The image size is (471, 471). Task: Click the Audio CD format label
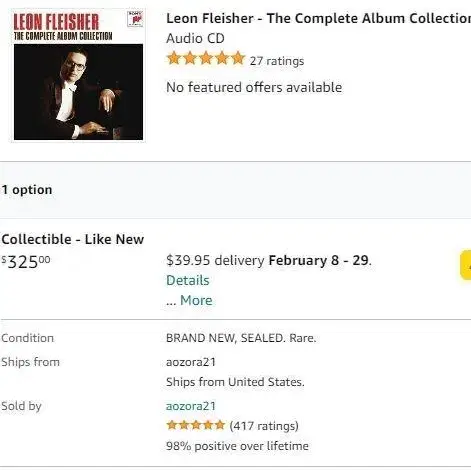pyautogui.click(x=195, y=38)
